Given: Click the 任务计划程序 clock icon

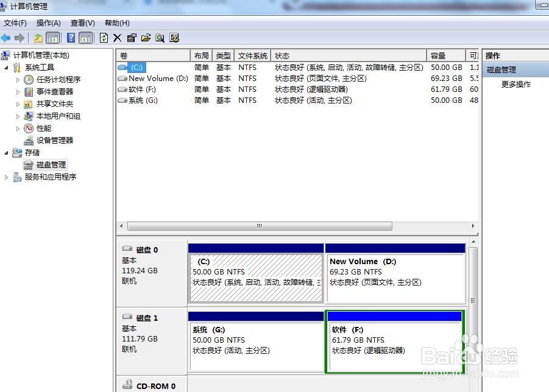Looking at the screenshot, I should tap(29, 80).
